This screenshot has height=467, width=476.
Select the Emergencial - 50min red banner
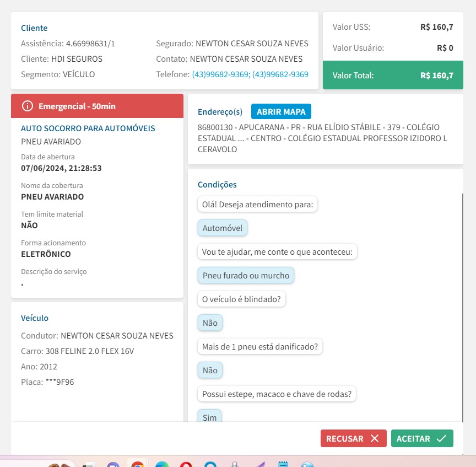click(97, 106)
